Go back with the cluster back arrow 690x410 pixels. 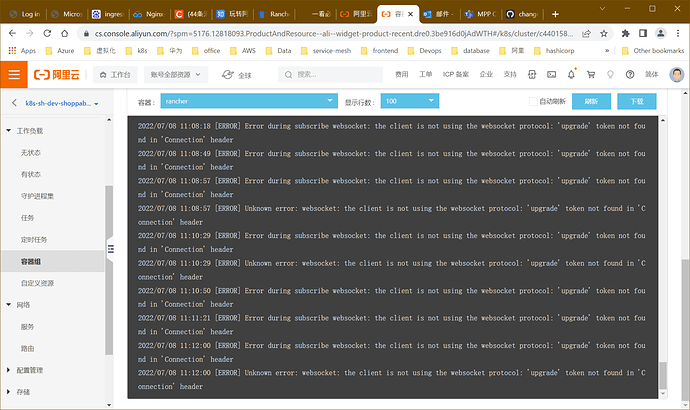pyautogui.click(x=15, y=103)
